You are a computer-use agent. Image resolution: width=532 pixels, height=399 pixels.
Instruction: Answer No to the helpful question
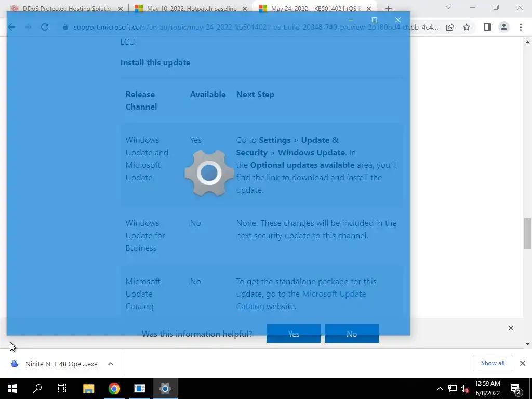(x=352, y=334)
